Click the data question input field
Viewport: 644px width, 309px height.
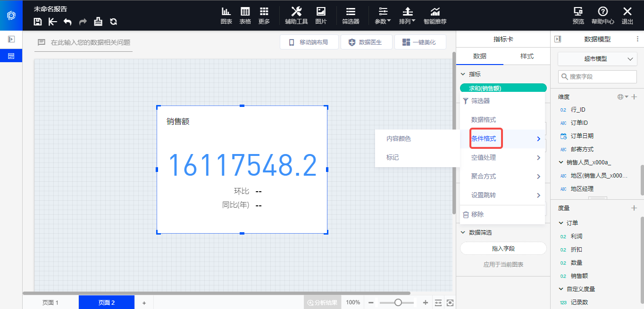(x=84, y=42)
